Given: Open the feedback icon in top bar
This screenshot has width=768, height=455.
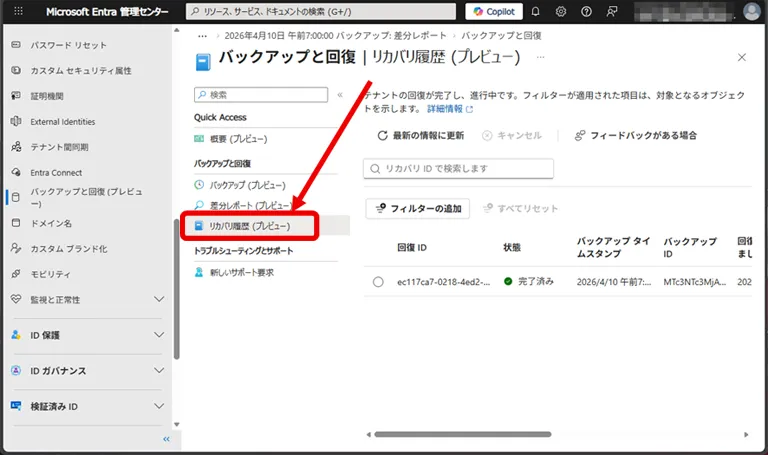Looking at the screenshot, I should click(612, 11).
